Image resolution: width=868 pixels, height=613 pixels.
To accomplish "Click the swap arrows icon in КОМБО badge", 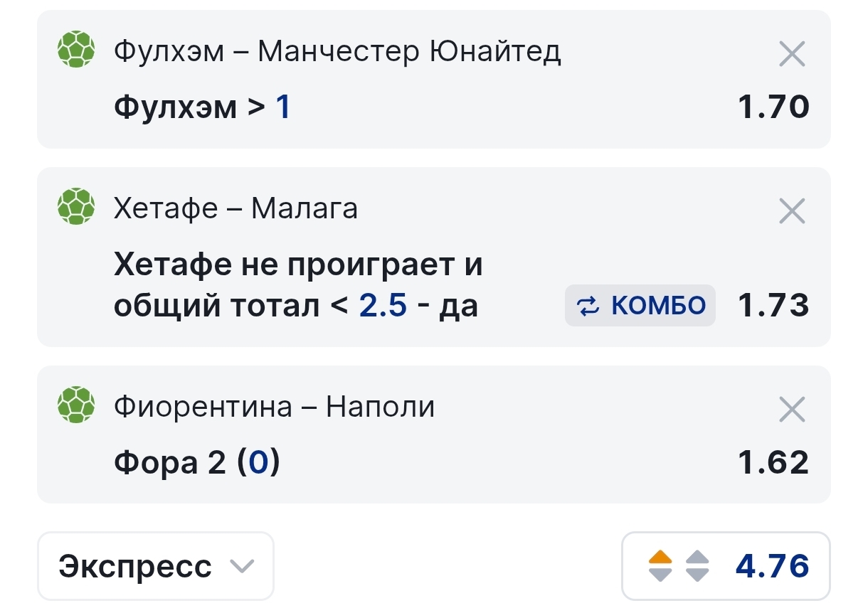I will coord(588,306).
